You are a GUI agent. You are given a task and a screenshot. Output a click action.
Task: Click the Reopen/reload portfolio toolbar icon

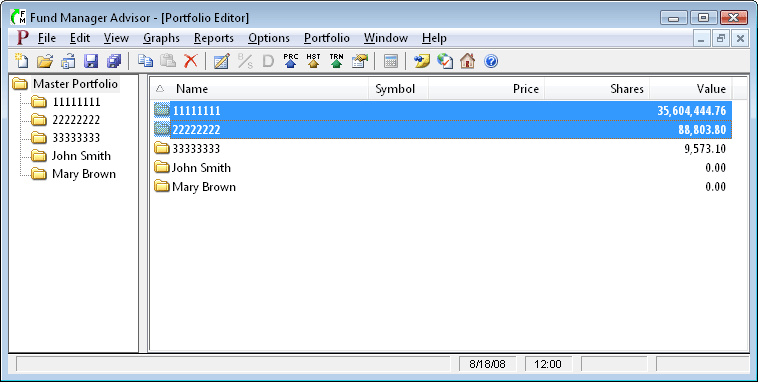68,61
